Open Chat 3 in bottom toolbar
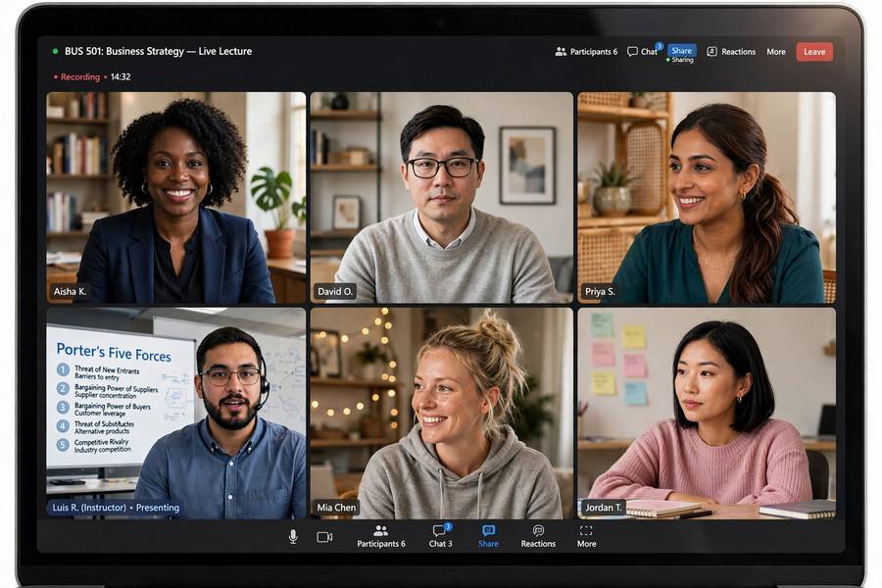The height and width of the screenshot is (588, 882). click(x=440, y=536)
